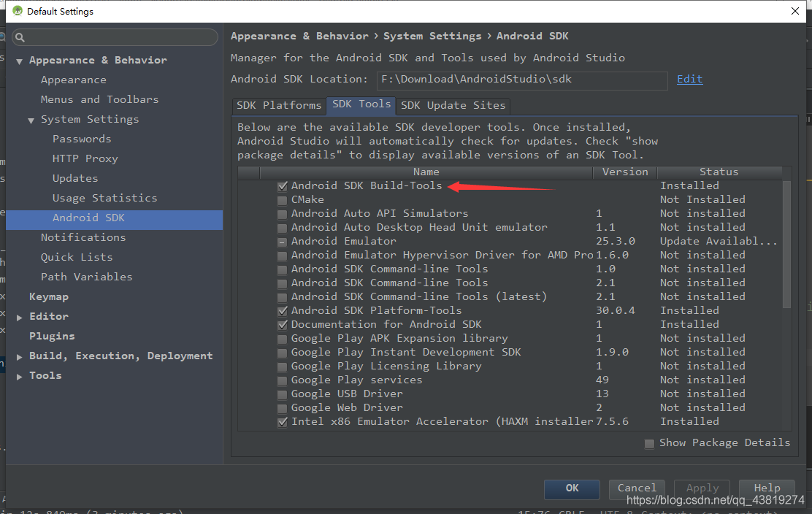Check Android Emulator Hypervisor Driver checkbox
The width and height of the screenshot is (812, 514).
pyautogui.click(x=283, y=256)
